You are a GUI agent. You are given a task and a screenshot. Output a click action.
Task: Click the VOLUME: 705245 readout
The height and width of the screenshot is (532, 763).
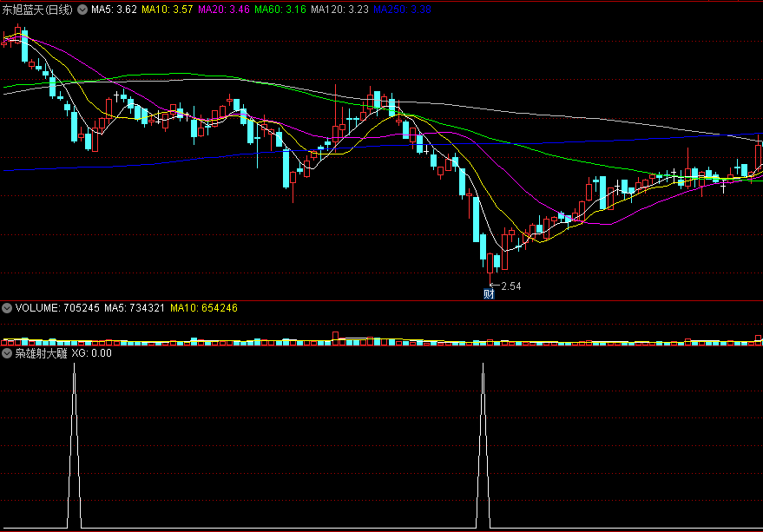(57, 308)
